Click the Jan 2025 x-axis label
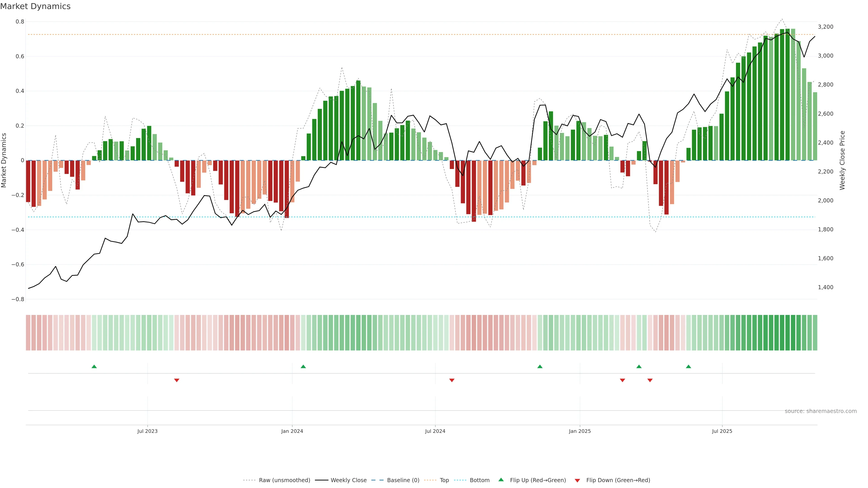This screenshot has width=868, height=488. tap(580, 431)
